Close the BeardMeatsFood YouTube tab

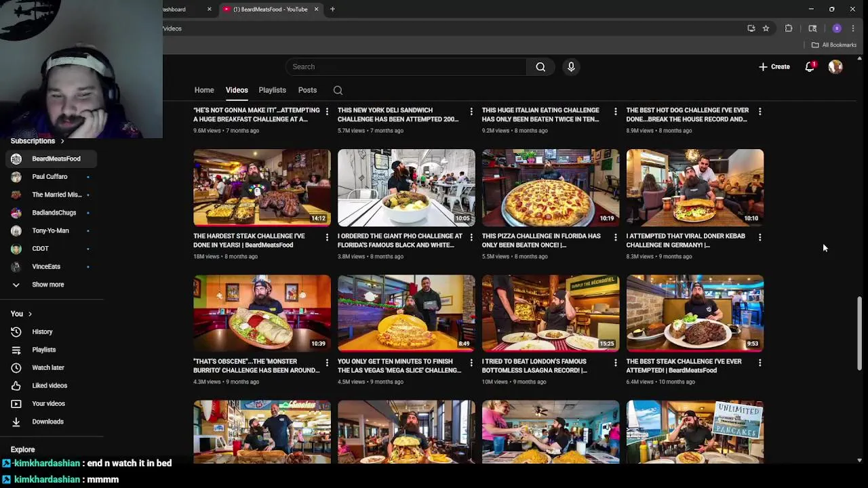(x=316, y=9)
